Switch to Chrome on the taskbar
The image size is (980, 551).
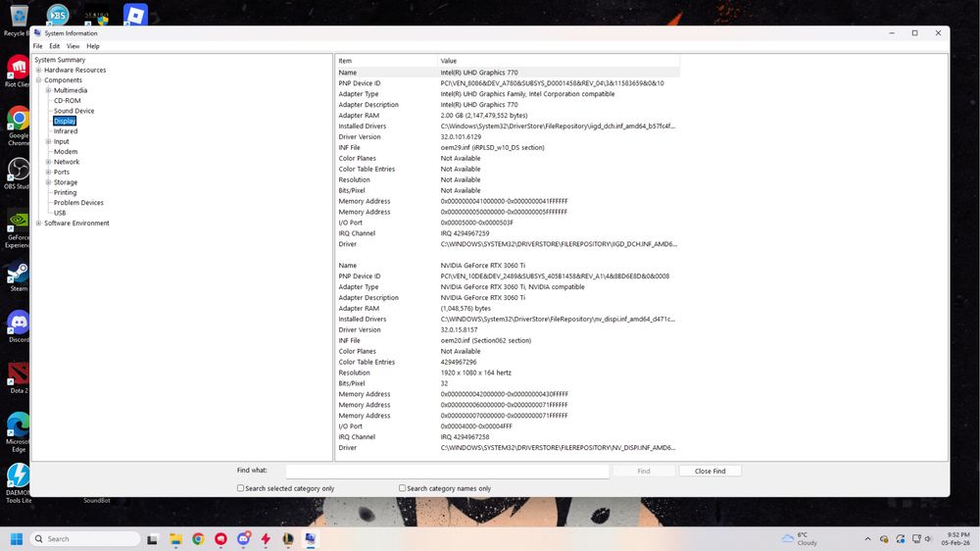[198, 539]
